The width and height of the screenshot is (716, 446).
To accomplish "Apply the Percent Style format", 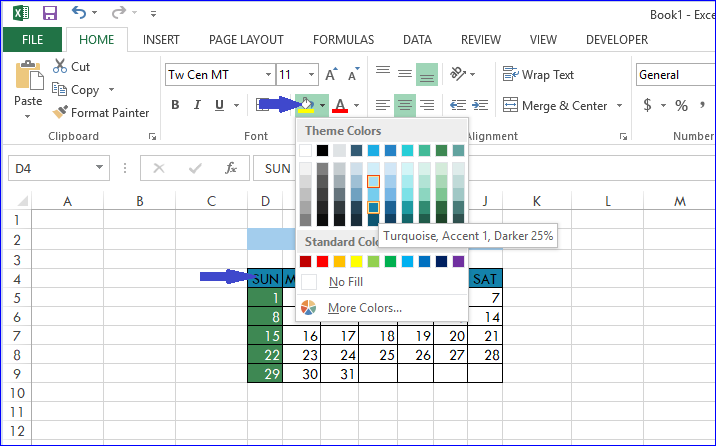I will 681,105.
